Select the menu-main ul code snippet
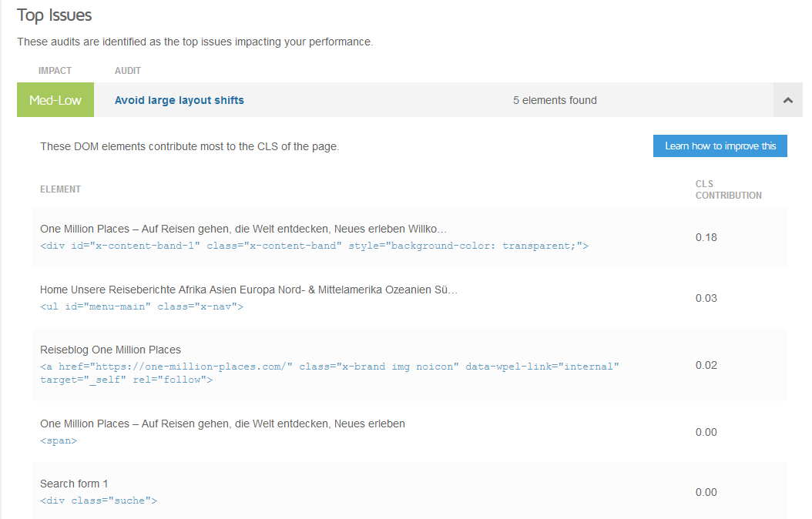Image resolution: width=812 pixels, height=519 pixels. (142, 306)
